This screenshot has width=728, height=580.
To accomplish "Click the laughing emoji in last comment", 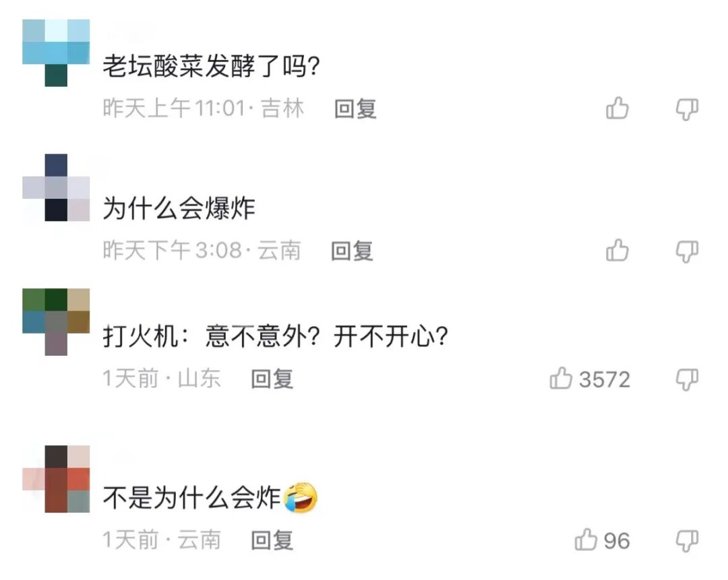I will pos(301,497).
